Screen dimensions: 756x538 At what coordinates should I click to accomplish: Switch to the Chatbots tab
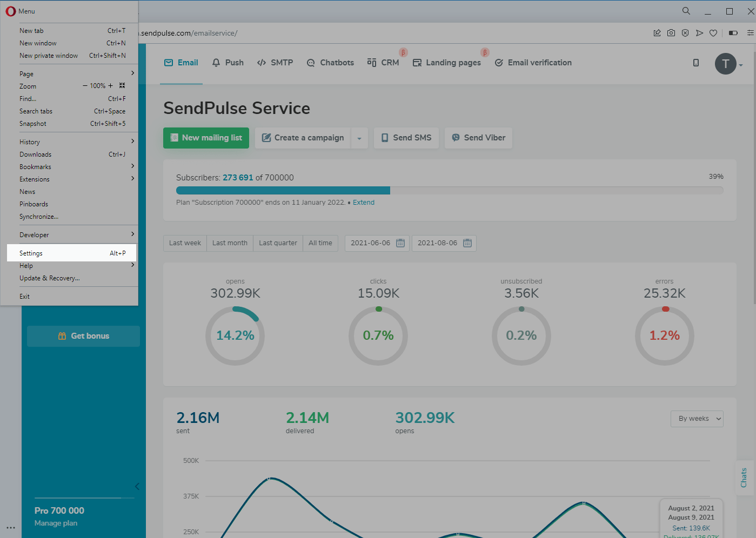point(330,63)
